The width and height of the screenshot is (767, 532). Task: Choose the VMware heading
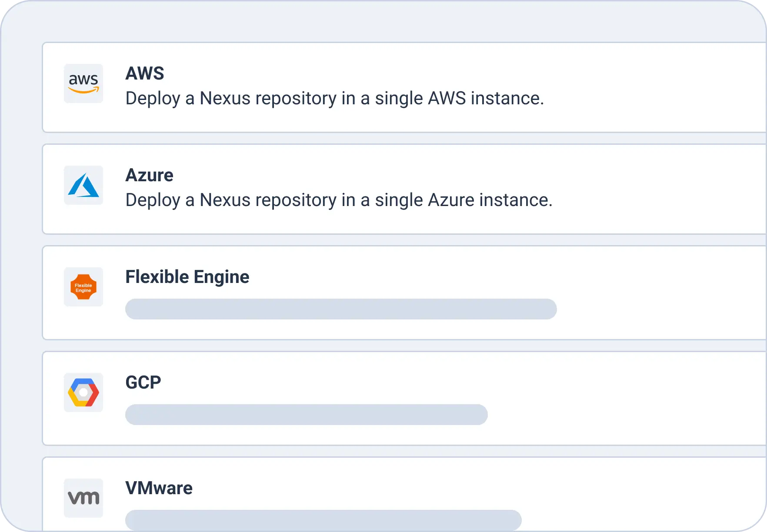click(159, 488)
